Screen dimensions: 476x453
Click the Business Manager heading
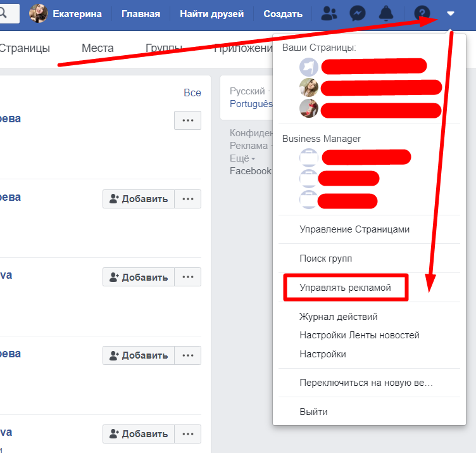(321, 139)
